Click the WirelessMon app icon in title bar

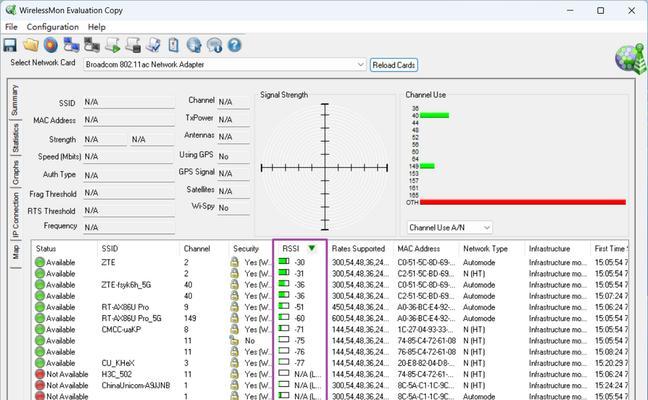[x=11, y=10]
